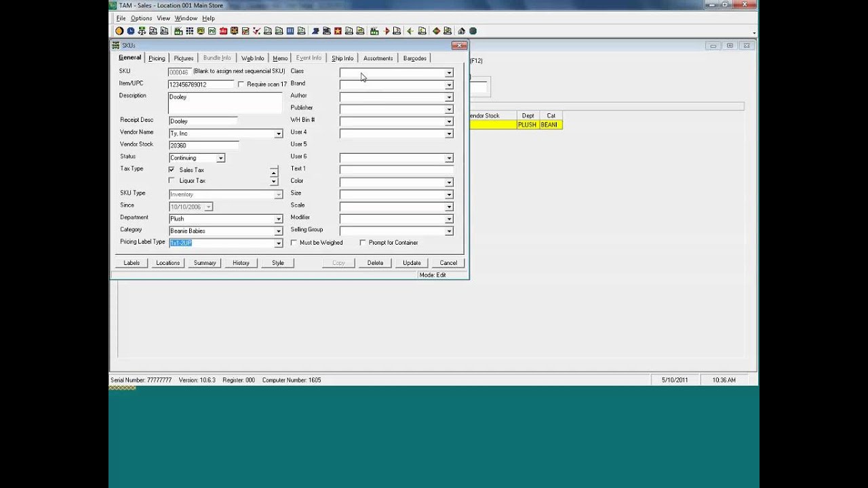Click the house toolbar icon
868x488 pixels.
tap(462, 31)
